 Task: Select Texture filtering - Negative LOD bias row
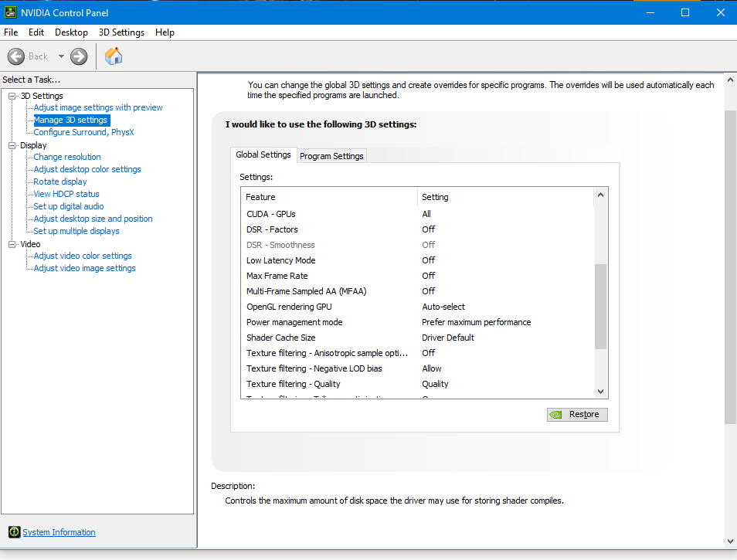click(x=418, y=368)
